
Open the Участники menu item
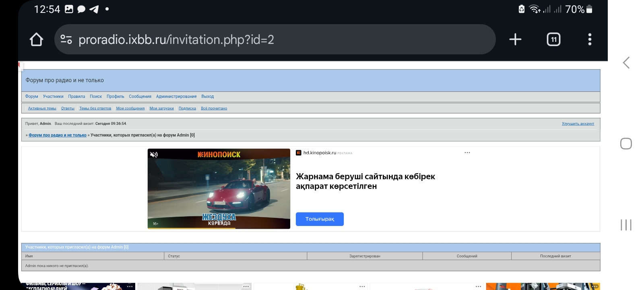coord(53,97)
